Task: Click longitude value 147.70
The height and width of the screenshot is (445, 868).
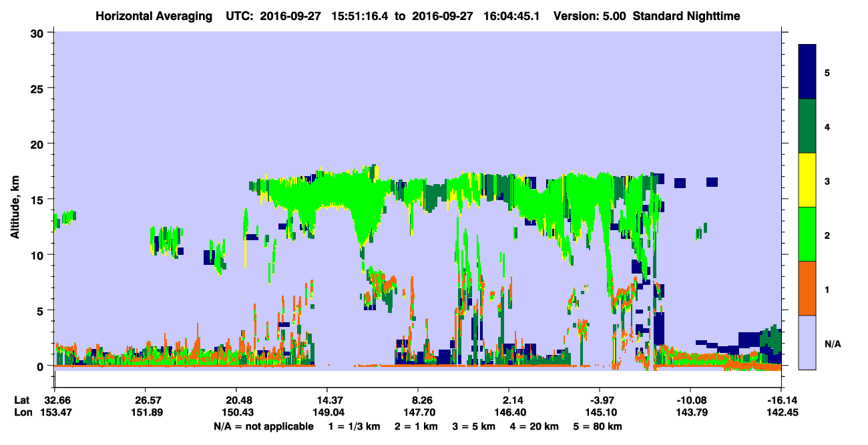Action: click(x=418, y=412)
